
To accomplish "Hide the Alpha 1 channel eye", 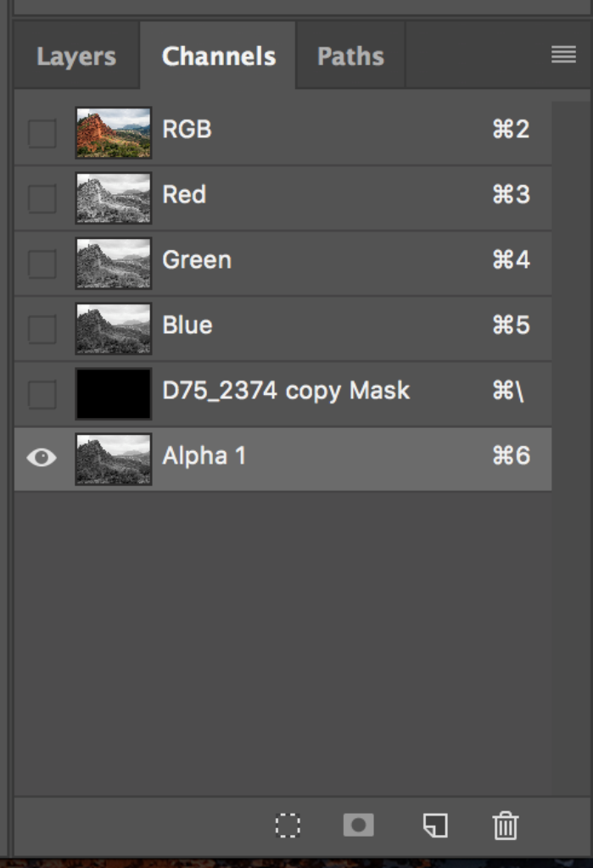I will coord(42,458).
